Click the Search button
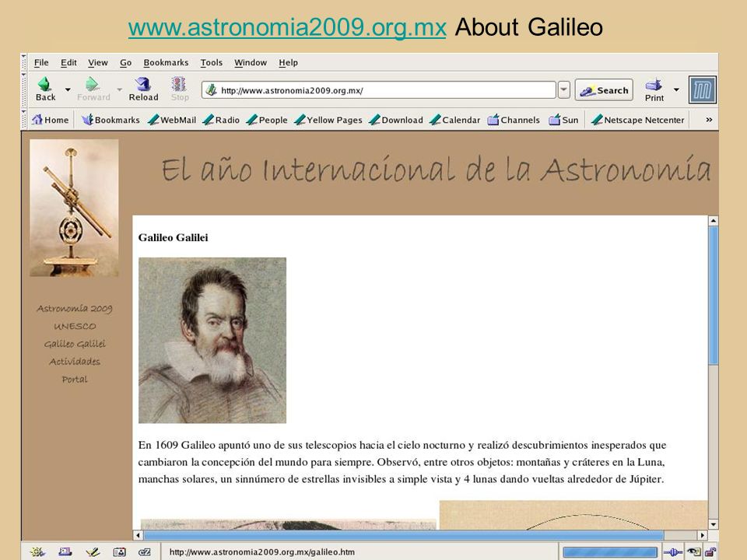The image size is (747, 560). click(604, 89)
